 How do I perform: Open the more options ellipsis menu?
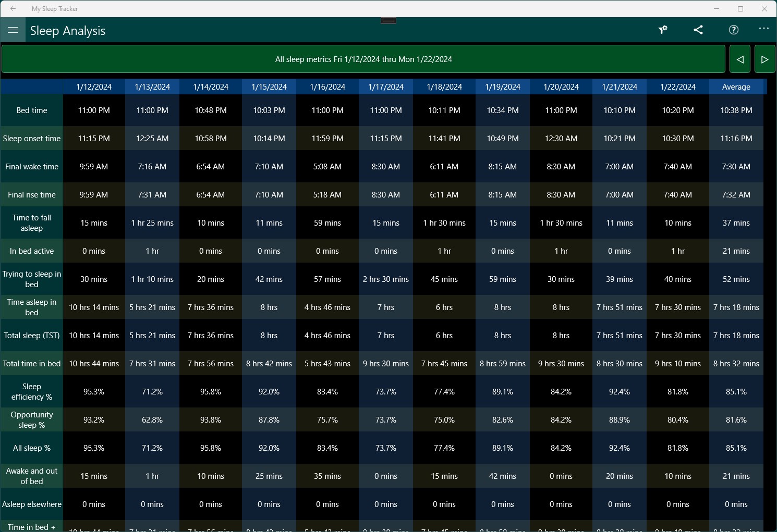click(x=764, y=29)
